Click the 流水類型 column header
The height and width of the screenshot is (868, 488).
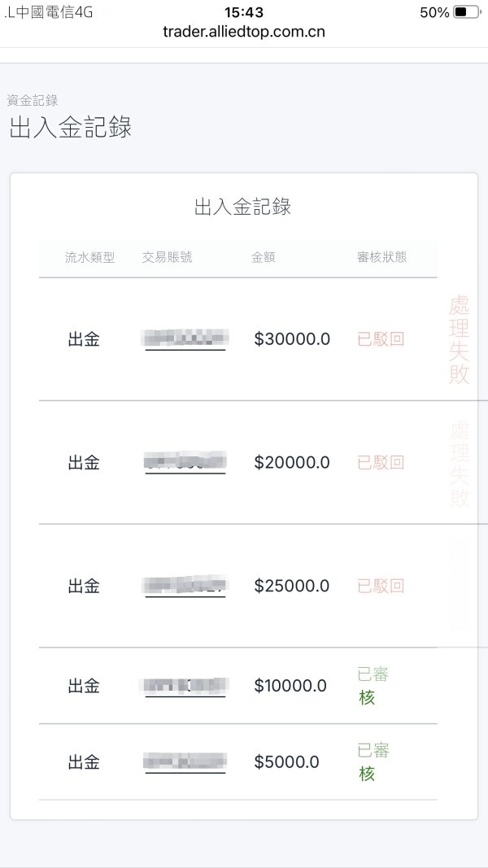click(x=90, y=257)
